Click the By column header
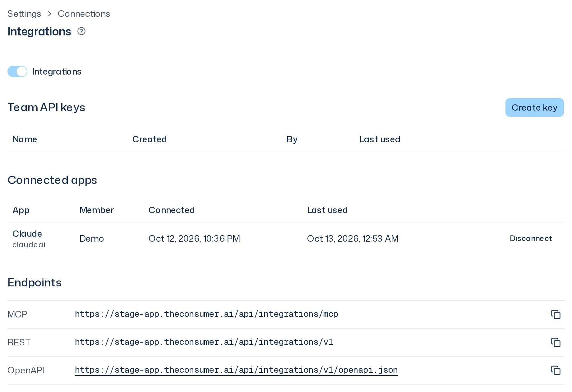The width and height of the screenshot is (572, 392). coord(292,139)
